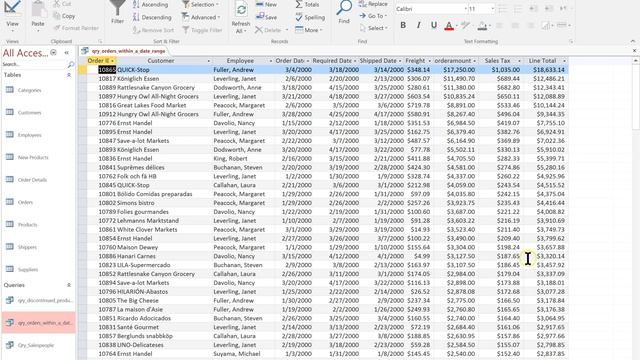Click the row selector for order 10865
The height and width of the screenshot is (360, 640).
82,70
